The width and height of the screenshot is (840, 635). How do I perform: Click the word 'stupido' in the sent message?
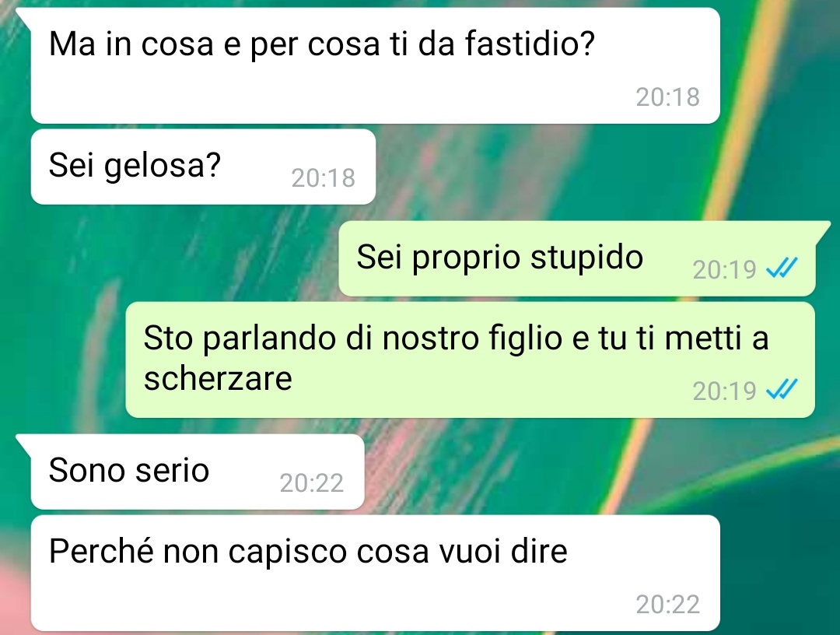click(586, 258)
